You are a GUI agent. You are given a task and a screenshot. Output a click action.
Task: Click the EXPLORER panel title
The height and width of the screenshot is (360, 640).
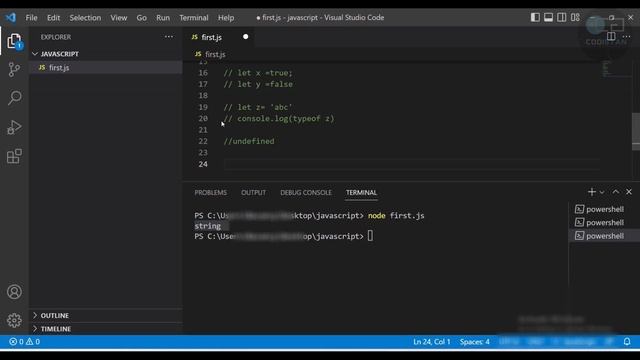(56, 37)
